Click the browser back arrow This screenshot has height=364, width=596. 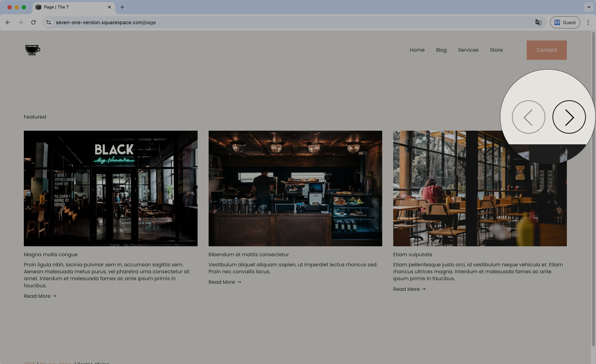tap(8, 22)
